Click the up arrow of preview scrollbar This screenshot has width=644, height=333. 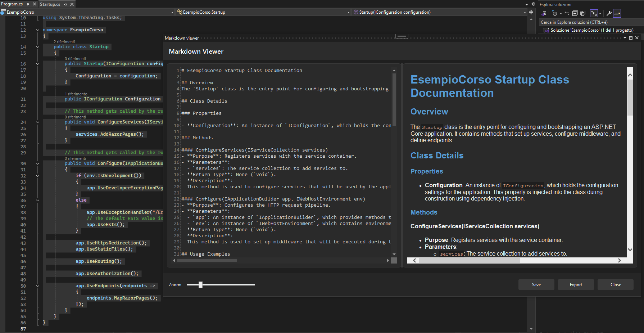coord(630,75)
